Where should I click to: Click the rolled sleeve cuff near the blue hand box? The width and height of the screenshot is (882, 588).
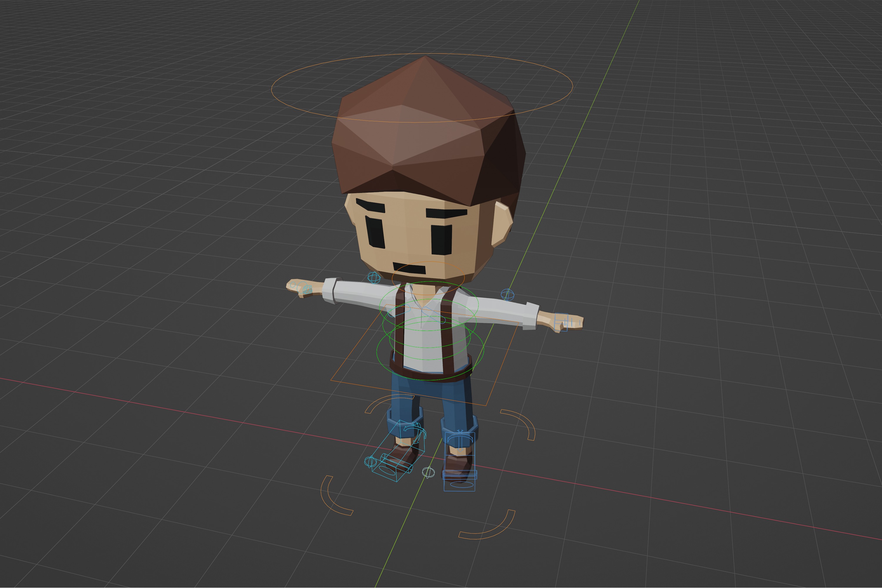532,316
